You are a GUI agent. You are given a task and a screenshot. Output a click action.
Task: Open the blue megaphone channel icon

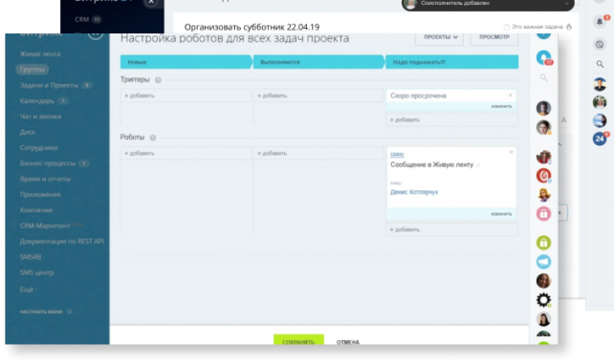tap(543, 262)
